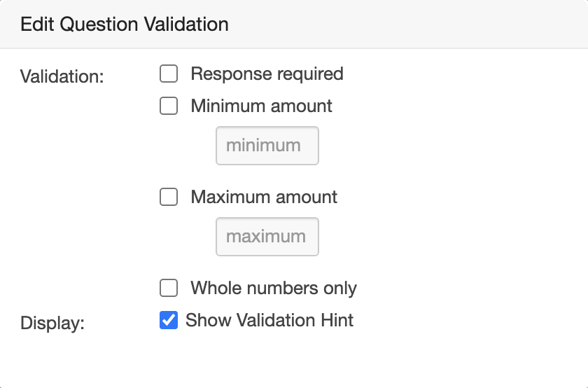Turn on Whole numbers only checkbox

coord(169,288)
